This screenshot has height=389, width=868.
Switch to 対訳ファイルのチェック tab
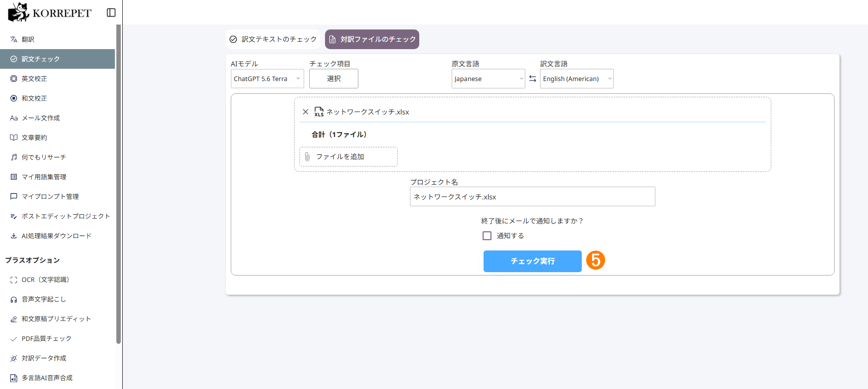pos(372,39)
